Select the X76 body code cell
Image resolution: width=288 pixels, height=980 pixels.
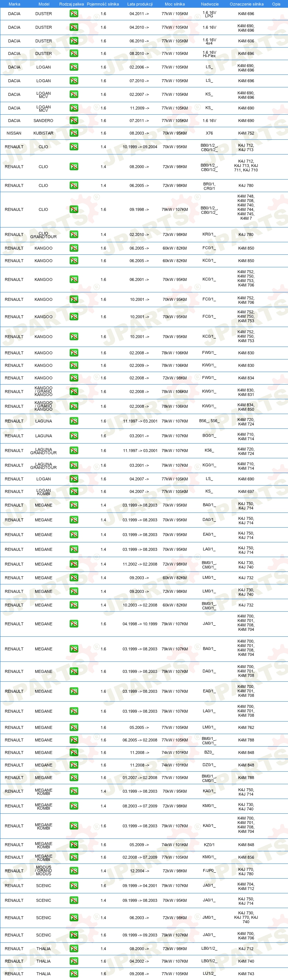209,133
